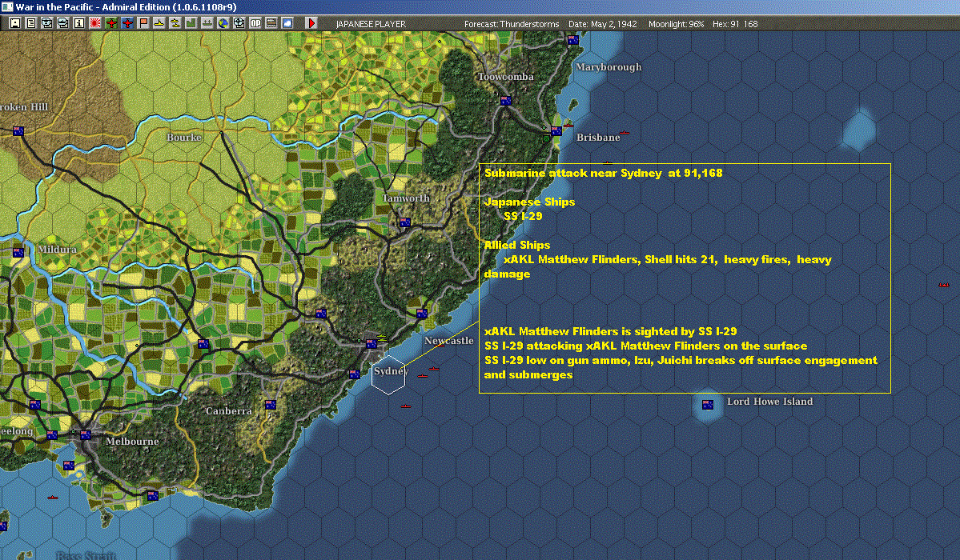Screen dimensions: 960x560
Task: Click the single yellow aircraft silhouette icon
Action: (159, 23)
